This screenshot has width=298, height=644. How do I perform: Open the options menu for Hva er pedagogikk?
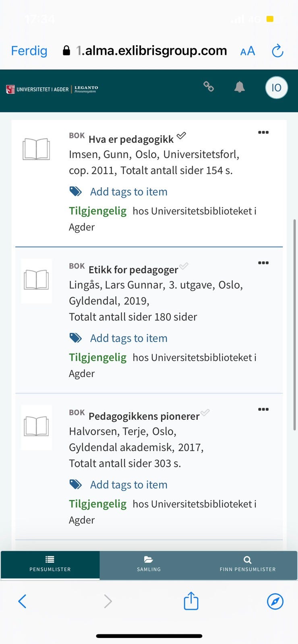pos(263,132)
